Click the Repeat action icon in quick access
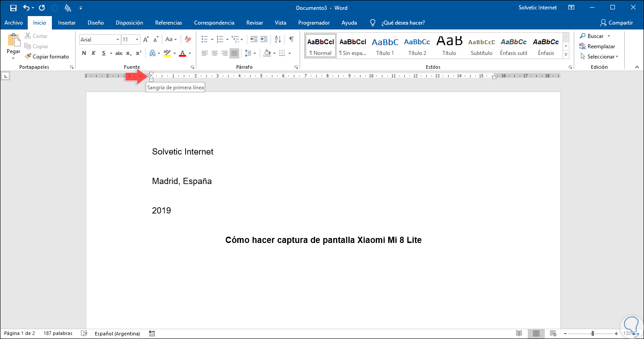This screenshot has height=339, width=644. pos(42,8)
